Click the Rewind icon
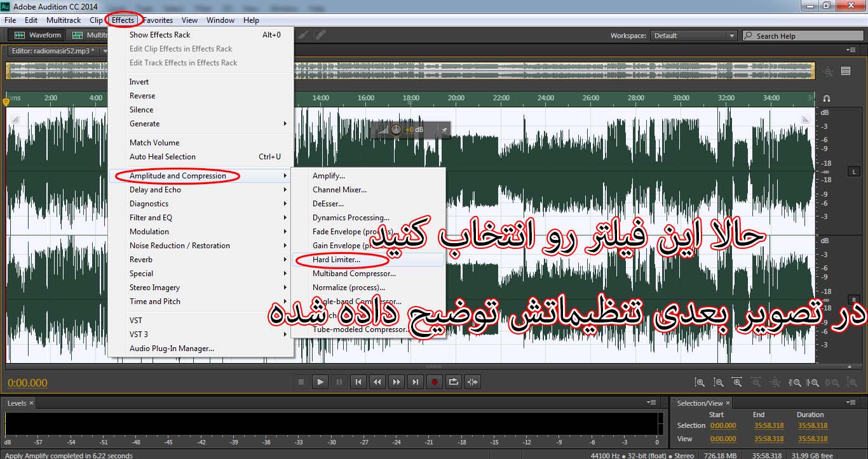 point(377,382)
